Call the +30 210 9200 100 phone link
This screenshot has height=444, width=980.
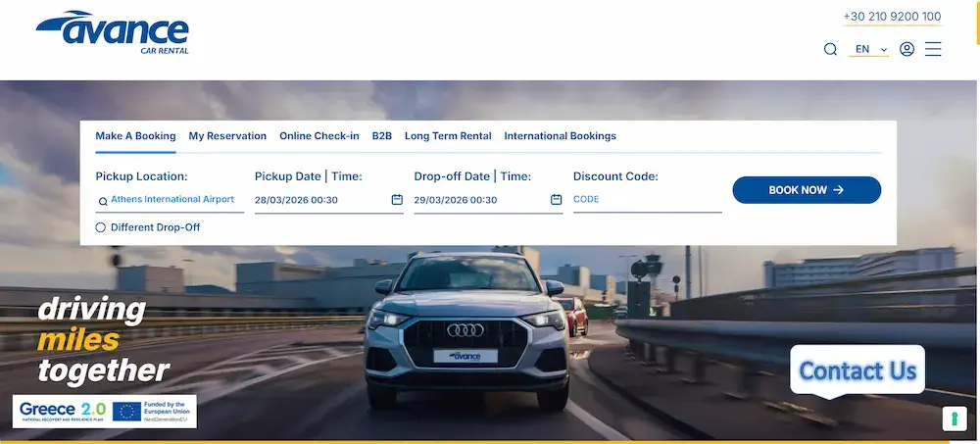892,17
